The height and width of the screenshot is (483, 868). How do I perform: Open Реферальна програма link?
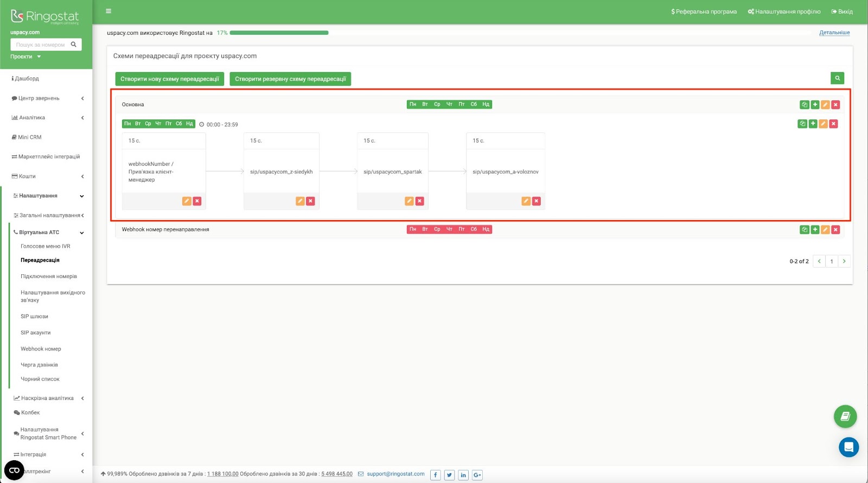704,11
